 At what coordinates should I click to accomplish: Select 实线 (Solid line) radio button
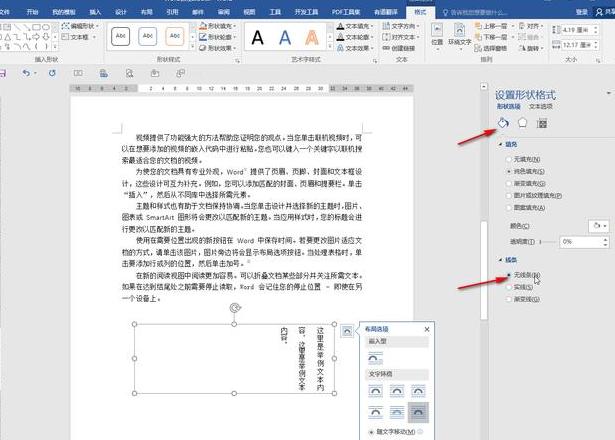509,287
